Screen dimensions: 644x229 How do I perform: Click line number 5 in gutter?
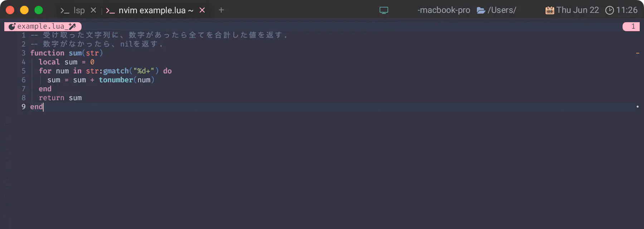24,71
